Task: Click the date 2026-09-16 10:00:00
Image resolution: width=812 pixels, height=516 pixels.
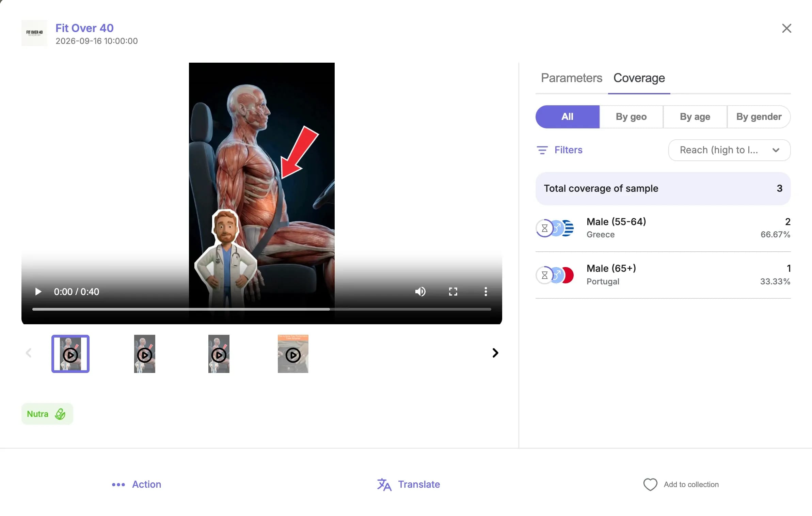Action: tap(97, 41)
